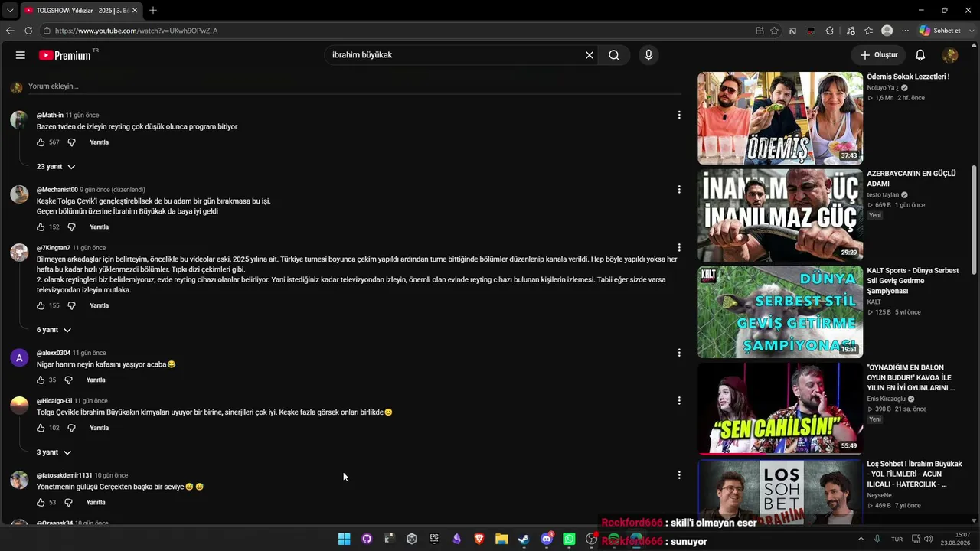Open the Geviş Getirme Şampiyonası video thumbnail
The height and width of the screenshot is (551, 980).
coord(780,312)
